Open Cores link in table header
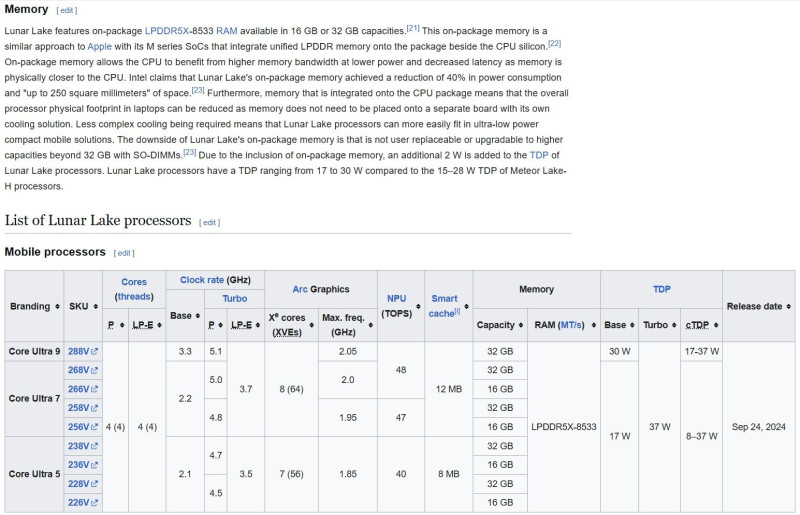Viewport: 800px width, 515px height. [x=134, y=282]
